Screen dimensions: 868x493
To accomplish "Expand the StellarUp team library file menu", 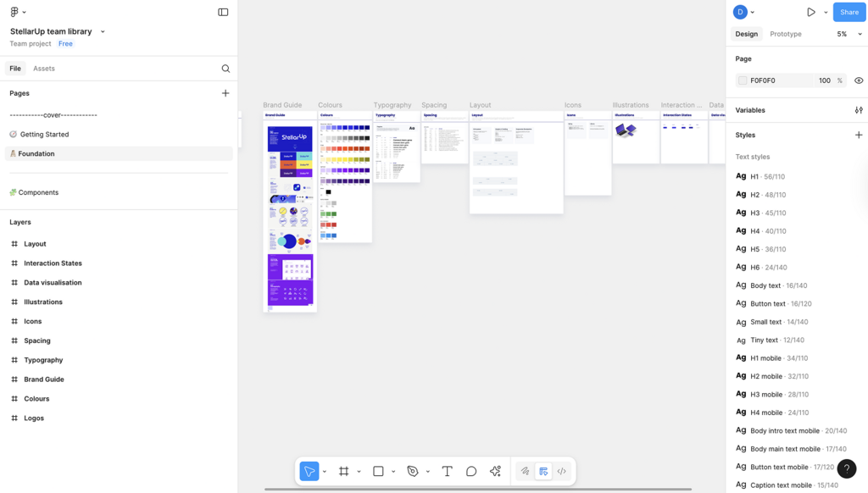I will [x=103, y=31].
